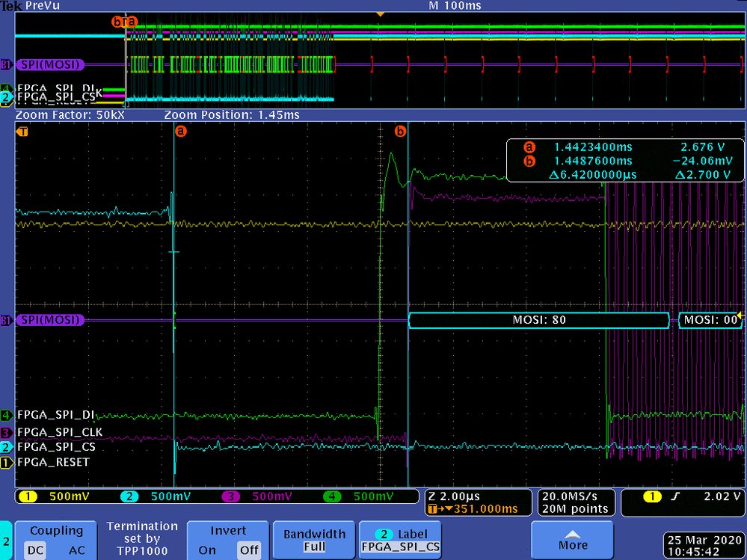747x560 pixels.
Task: Open the More menu
Action: click(x=572, y=540)
